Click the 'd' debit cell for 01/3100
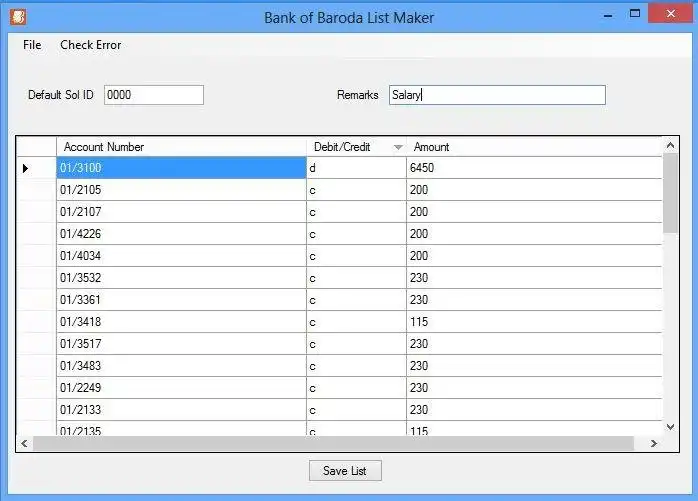Image resolution: width=698 pixels, height=501 pixels. 357,168
